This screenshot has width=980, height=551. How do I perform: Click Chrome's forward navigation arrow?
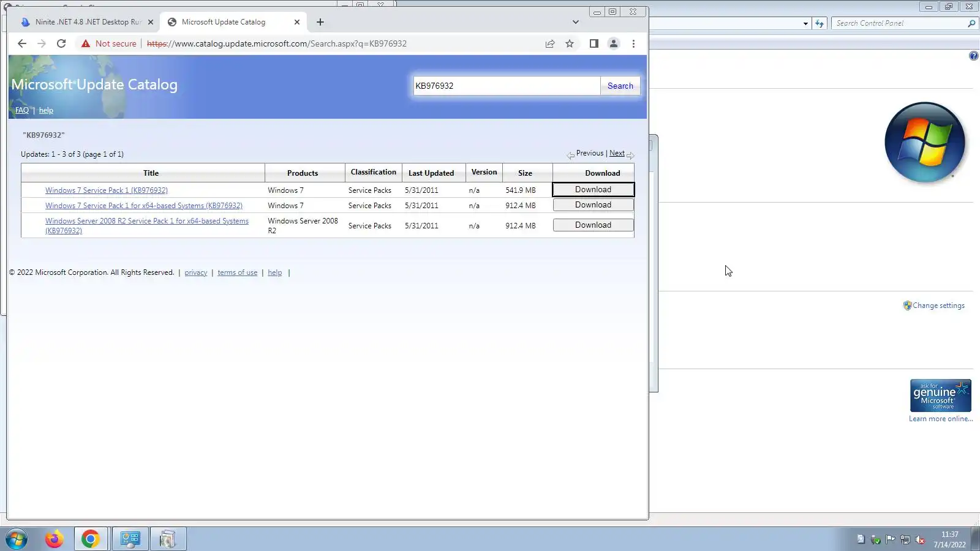click(42, 43)
